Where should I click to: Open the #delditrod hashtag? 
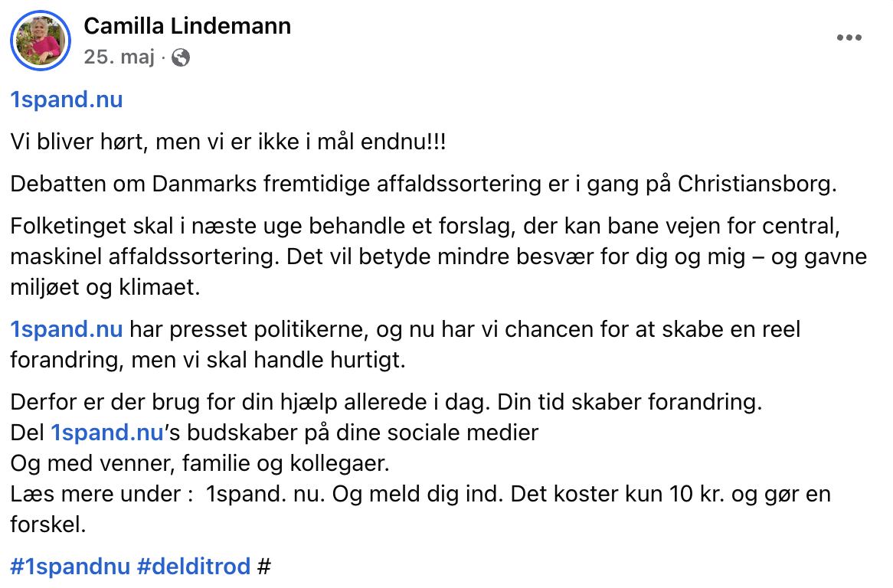click(x=194, y=567)
